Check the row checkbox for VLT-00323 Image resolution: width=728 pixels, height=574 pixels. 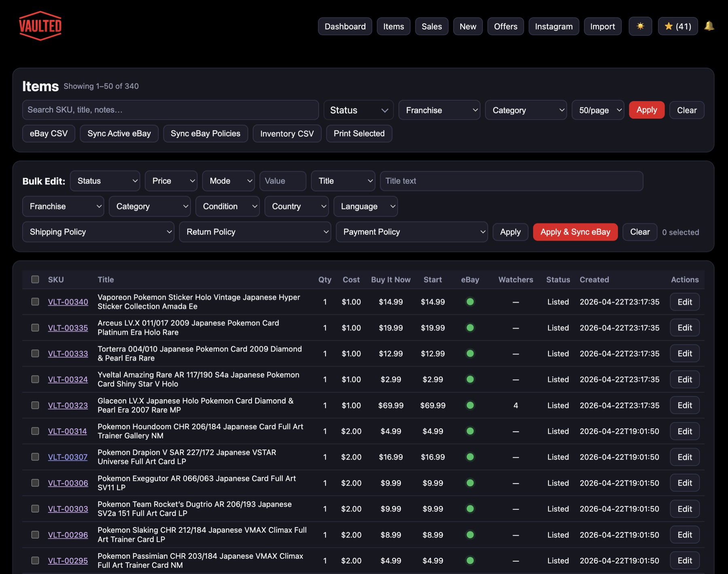(35, 405)
